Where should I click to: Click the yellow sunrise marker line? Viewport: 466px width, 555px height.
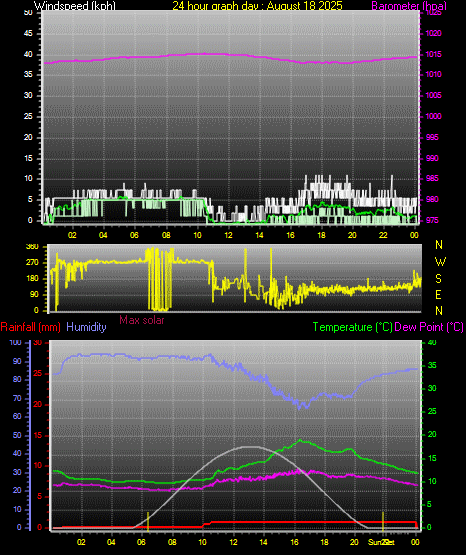(x=148, y=522)
